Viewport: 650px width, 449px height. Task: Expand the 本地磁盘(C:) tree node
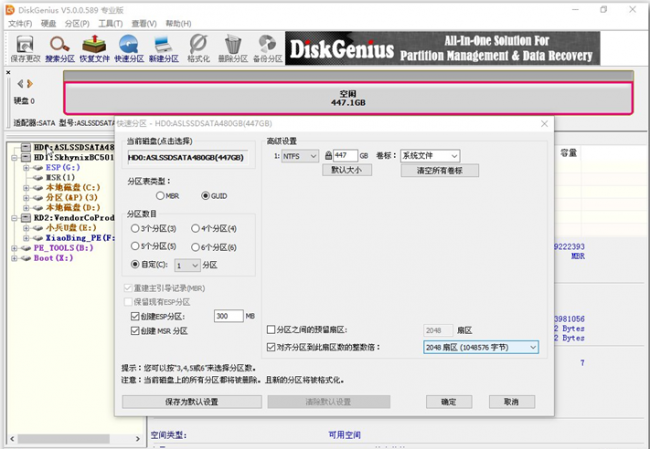point(26,188)
